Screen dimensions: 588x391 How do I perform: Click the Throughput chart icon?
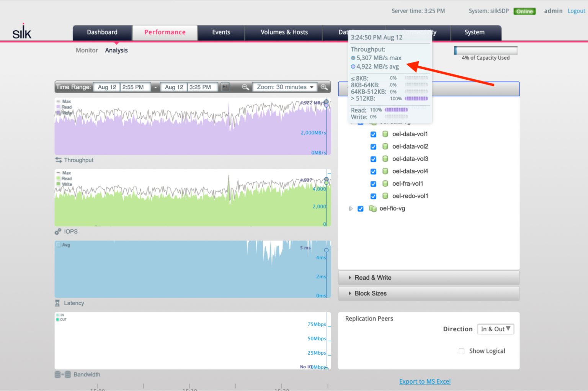pyautogui.click(x=58, y=160)
